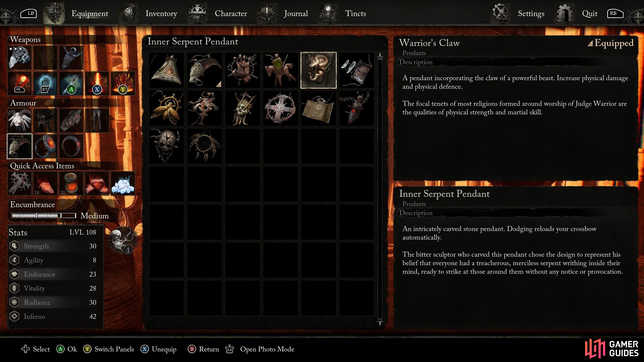Select the circular cross pendant icon
This screenshot has width=644, height=362.
click(280, 108)
